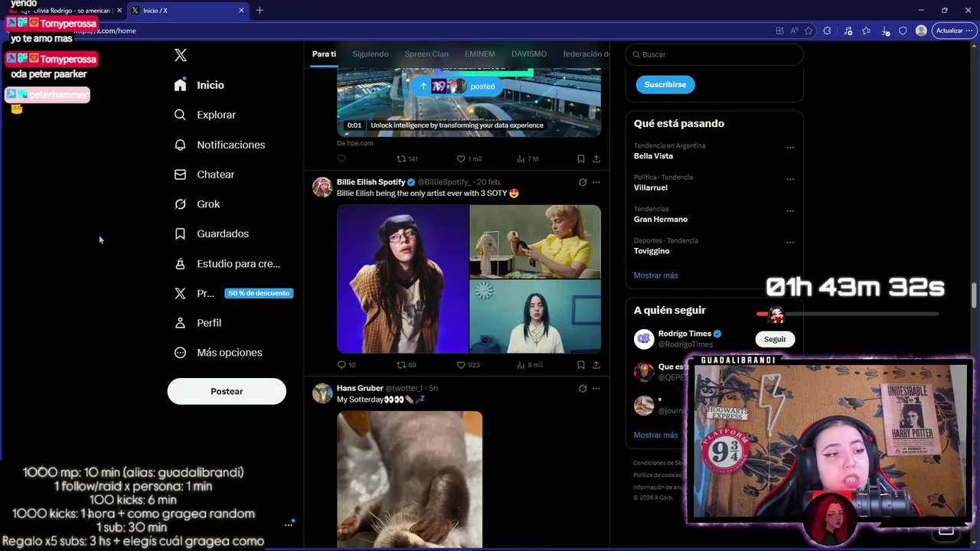Open more options on Billie Eilish post
The height and width of the screenshot is (551, 980).
(x=596, y=182)
